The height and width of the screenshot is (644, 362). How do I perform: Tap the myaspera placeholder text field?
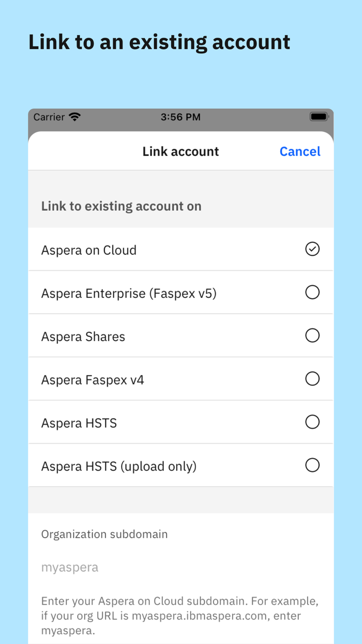click(70, 567)
